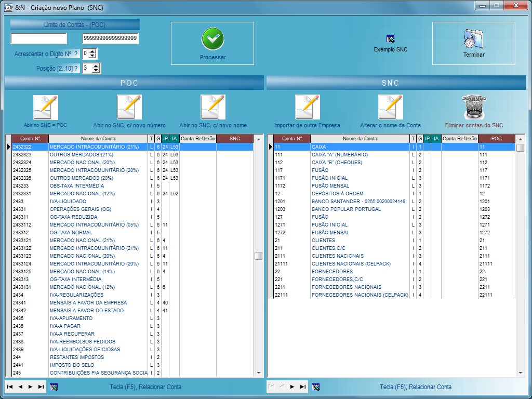Select SNC row 'CLIENTES NACIONAIS (CELPACK)'

(394, 264)
